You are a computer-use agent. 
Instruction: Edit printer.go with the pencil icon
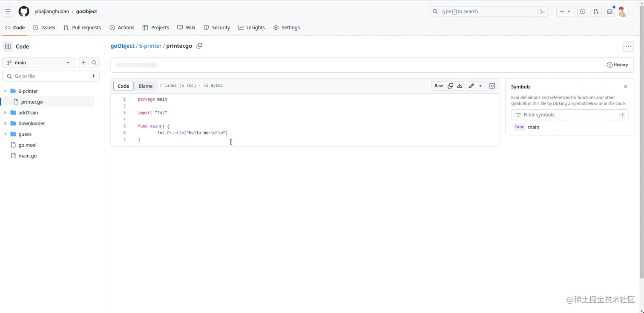(471, 85)
